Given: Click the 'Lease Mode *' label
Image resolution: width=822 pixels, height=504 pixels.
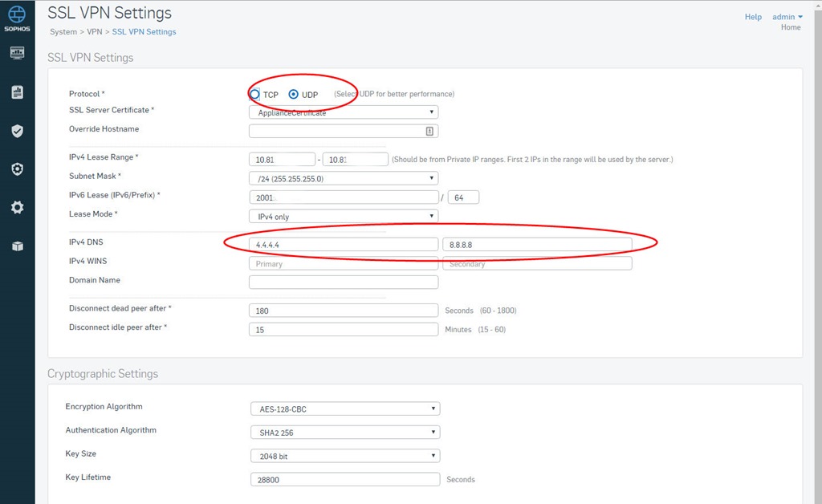Looking at the screenshot, I should pos(93,213).
